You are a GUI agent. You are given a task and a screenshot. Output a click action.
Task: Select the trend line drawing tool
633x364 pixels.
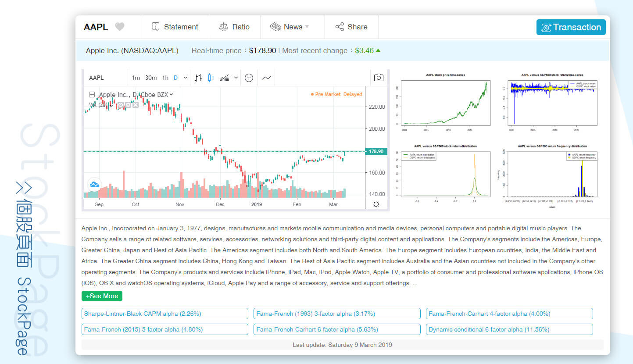(x=266, y=78)
